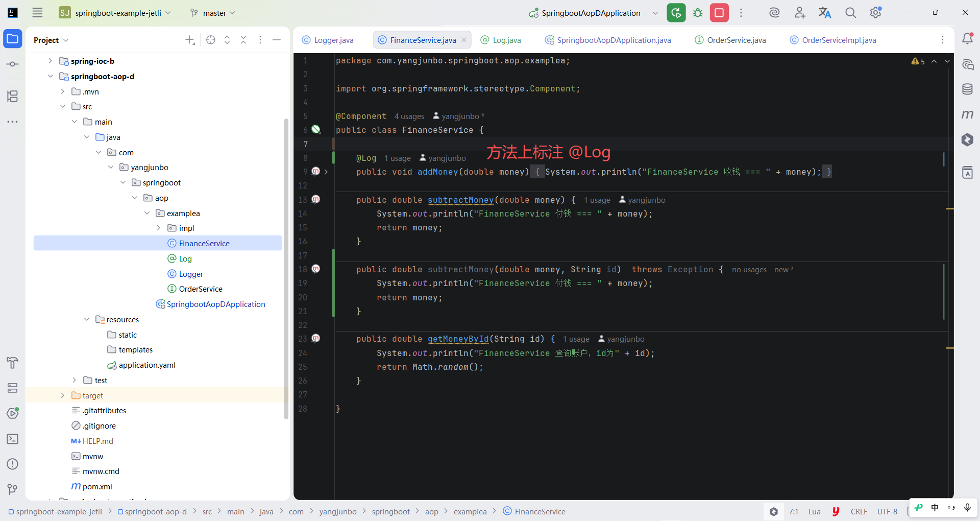Screen dimensions: 980x521
Task: Switch to OrderService.java tab
Action: 730,40
